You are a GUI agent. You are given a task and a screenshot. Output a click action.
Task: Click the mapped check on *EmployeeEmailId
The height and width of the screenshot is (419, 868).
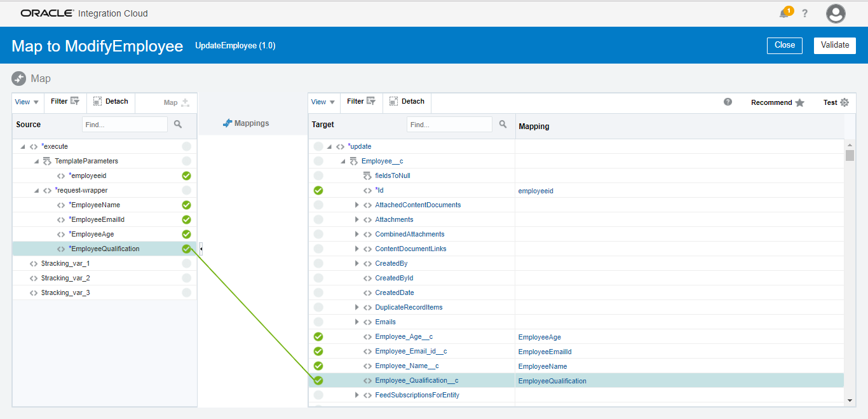pyautogui.click(x=186, y=219)
